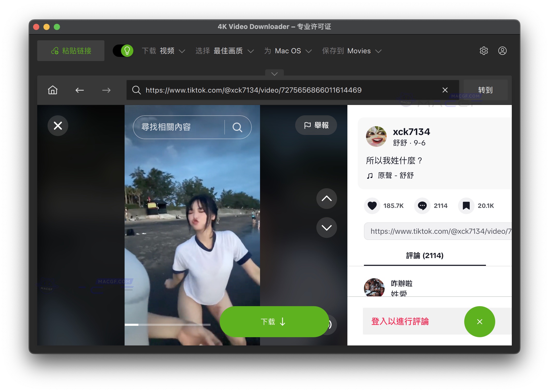The image size is (549, 392).
Task: Click the bookmark icon showing 20.1K saves
Action: 466,206
